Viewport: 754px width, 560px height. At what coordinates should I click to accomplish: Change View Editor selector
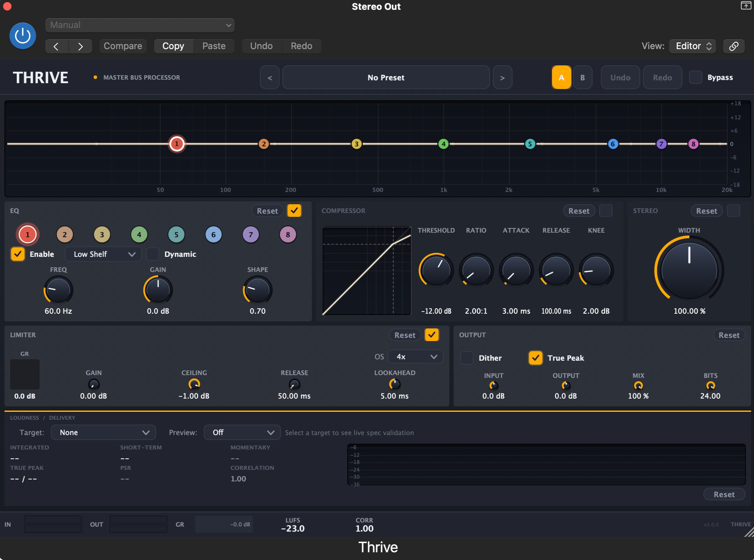click(x=693, y=46)
